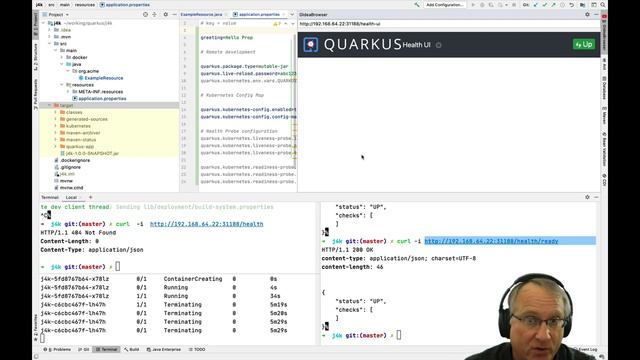The image size is (640, 360).
Task: Collapse the target folder node
Action: 50,106
